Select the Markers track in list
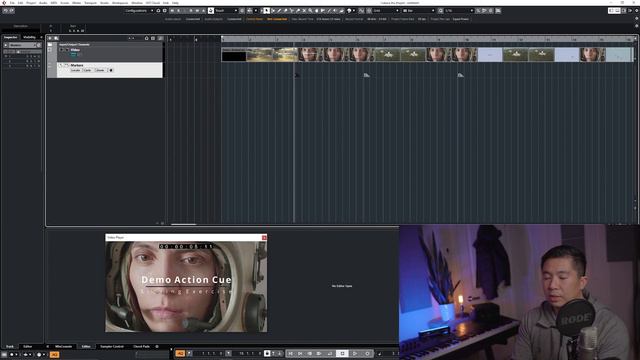The image size is (640, 360). click(109, 70)
